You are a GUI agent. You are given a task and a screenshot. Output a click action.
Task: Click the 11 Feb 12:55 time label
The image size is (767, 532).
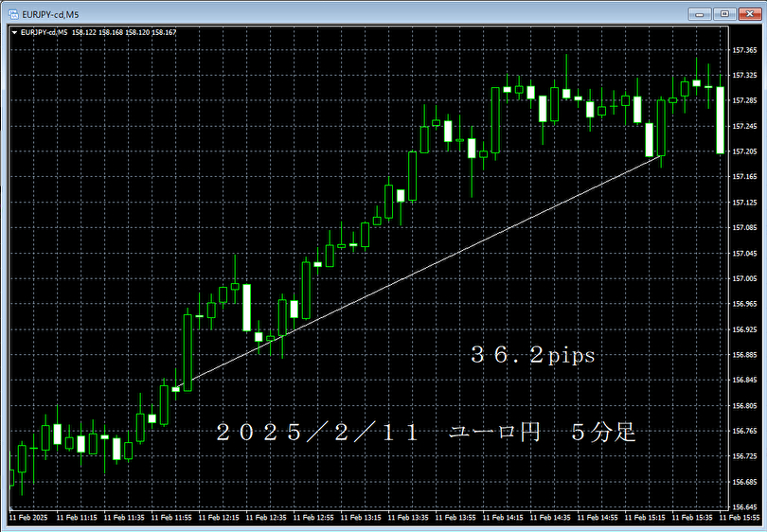coord(313,518)
